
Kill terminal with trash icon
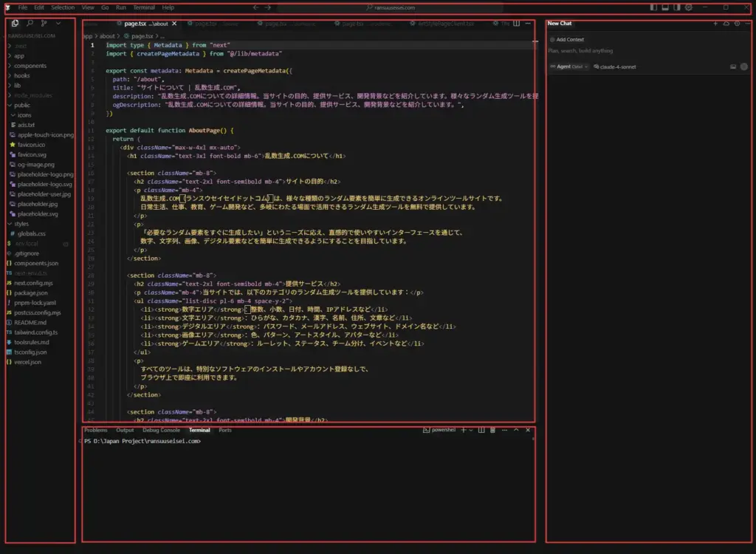pyautogui.click(x=492, y=429)
